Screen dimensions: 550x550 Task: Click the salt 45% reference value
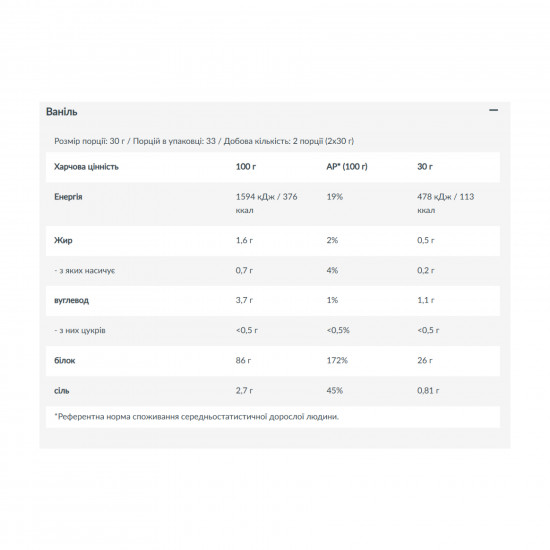[335, 391]
